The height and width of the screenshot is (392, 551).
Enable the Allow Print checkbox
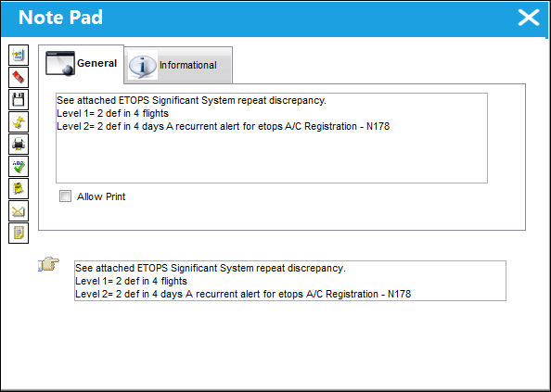pyautogui.click(x=65, y=196)
